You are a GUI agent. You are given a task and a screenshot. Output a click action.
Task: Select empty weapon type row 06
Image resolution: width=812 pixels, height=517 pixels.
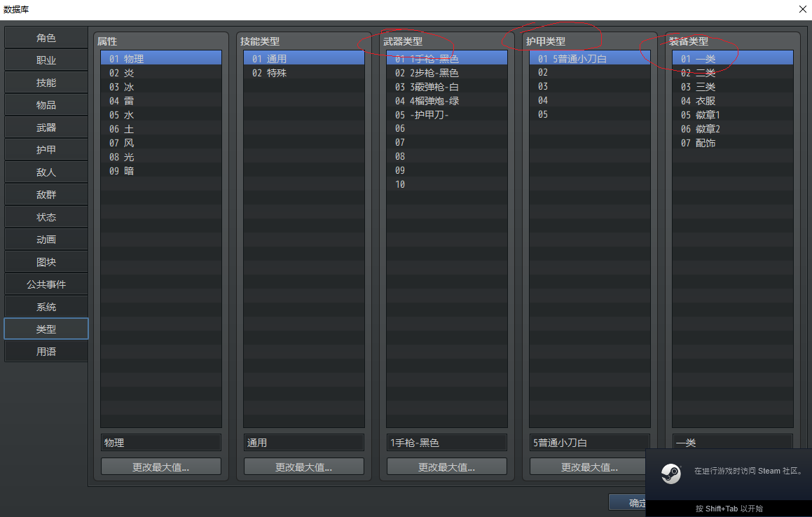(x=447, y=128)
